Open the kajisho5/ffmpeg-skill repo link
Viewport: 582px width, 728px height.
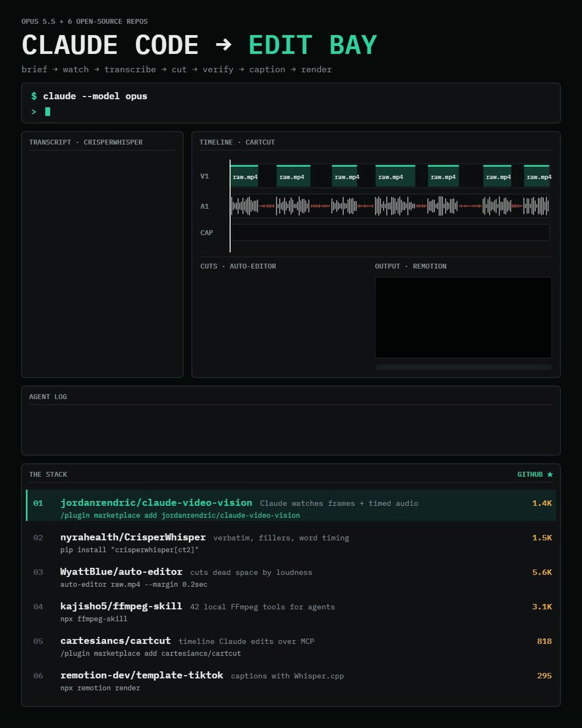(121, 607)
